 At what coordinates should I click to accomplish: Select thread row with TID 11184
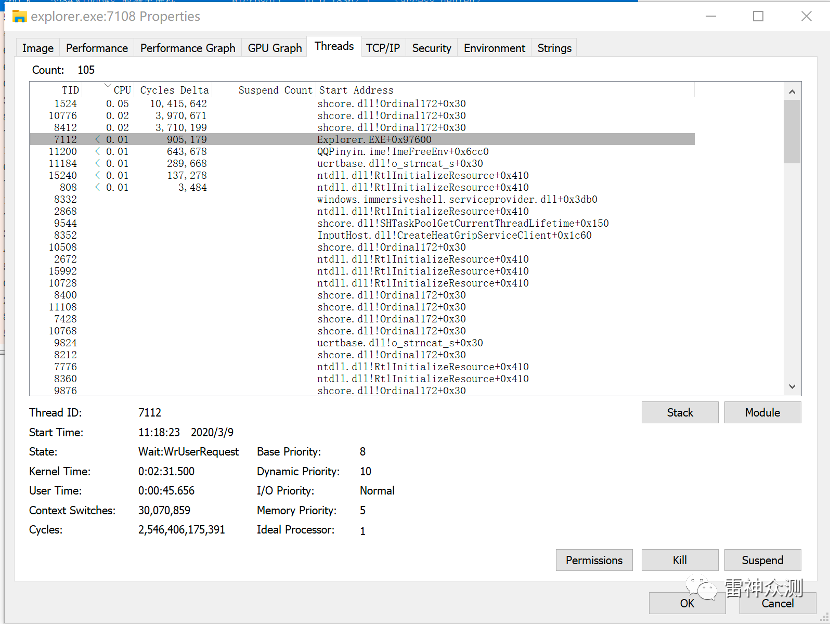362,164
